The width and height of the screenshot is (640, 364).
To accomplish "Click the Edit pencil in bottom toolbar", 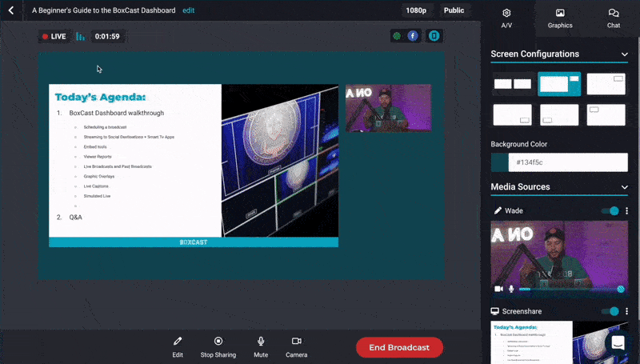I will [x=178, y=346].
